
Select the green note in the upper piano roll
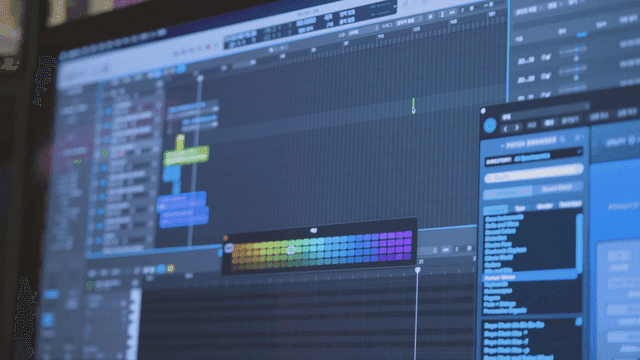coord(413,106)
